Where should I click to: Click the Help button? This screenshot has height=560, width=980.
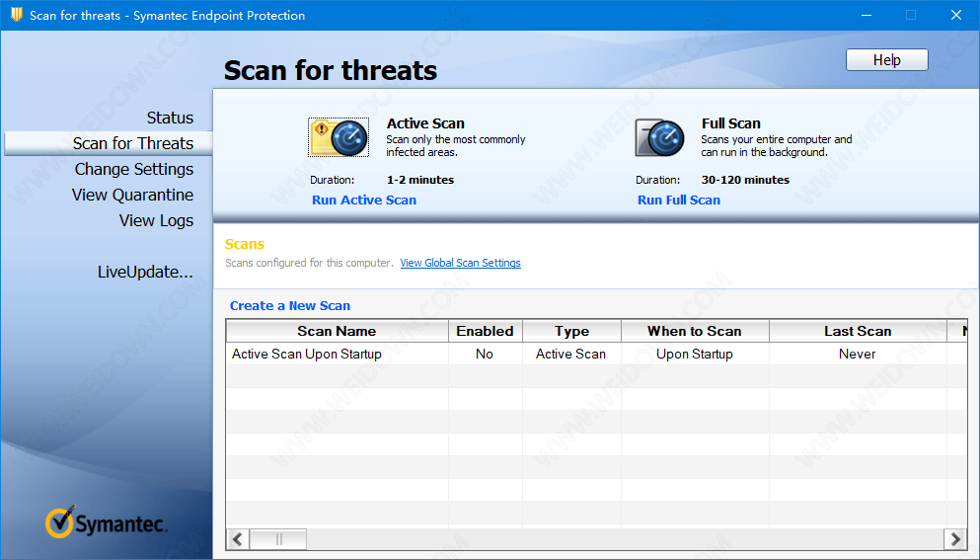(887, 60)
